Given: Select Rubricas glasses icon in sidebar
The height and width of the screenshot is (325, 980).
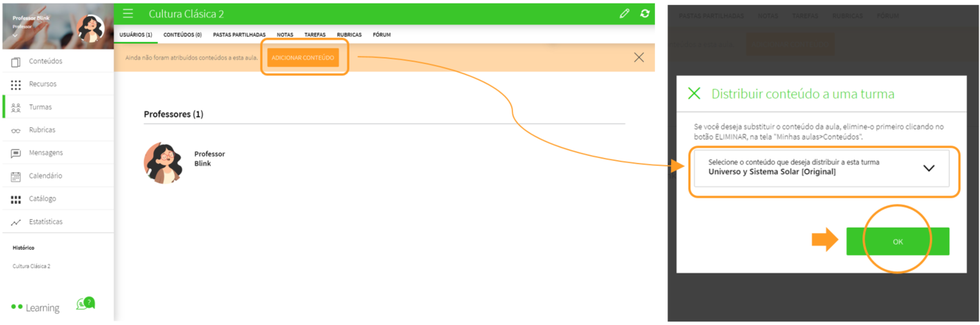Looking at the screenshot, I should click(16, 130).
